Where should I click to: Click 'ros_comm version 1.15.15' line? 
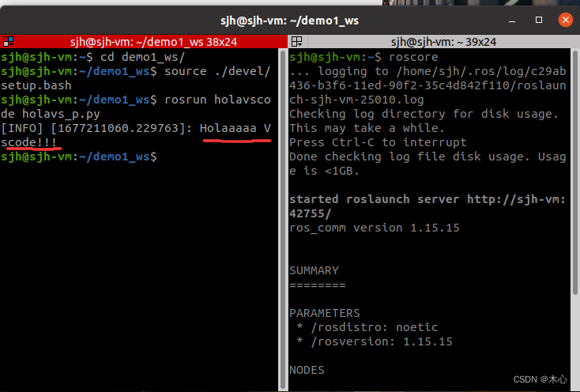[x=375, y=228]
